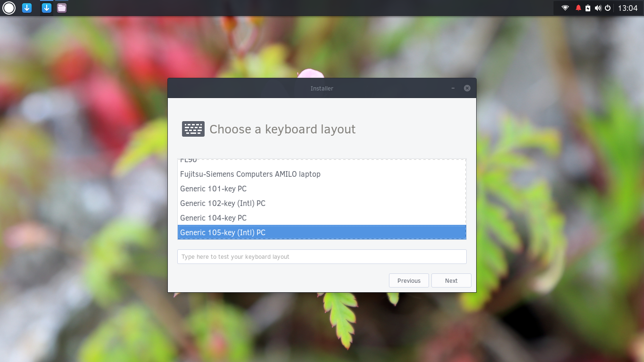This screenshot has width=644, height=362.
Task: Minimize the Installer window
Action: (x=453, y=88)
